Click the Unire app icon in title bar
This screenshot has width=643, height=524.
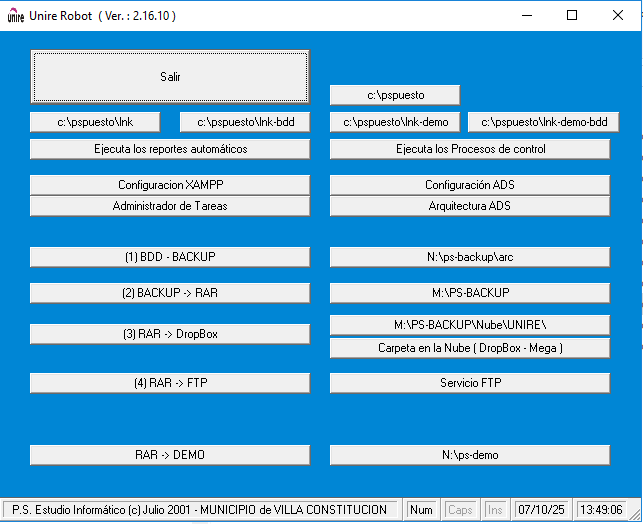[15, 16]
